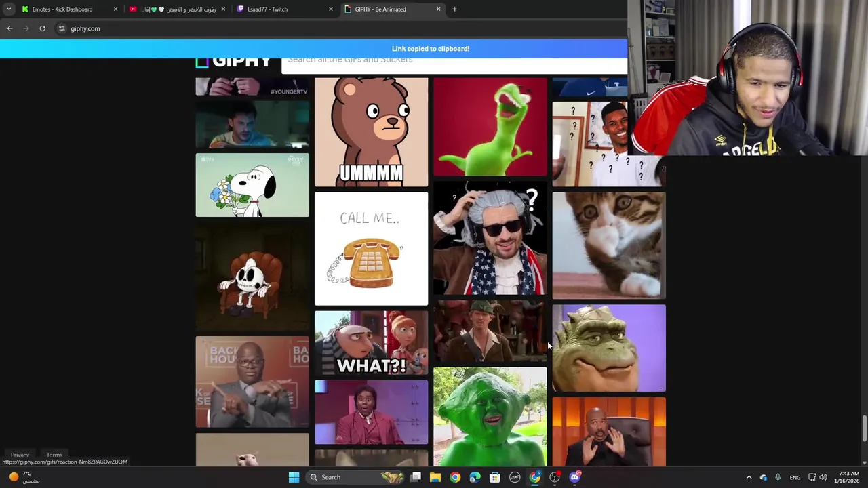Open the man with wig and sunglasses GIF

490,239
